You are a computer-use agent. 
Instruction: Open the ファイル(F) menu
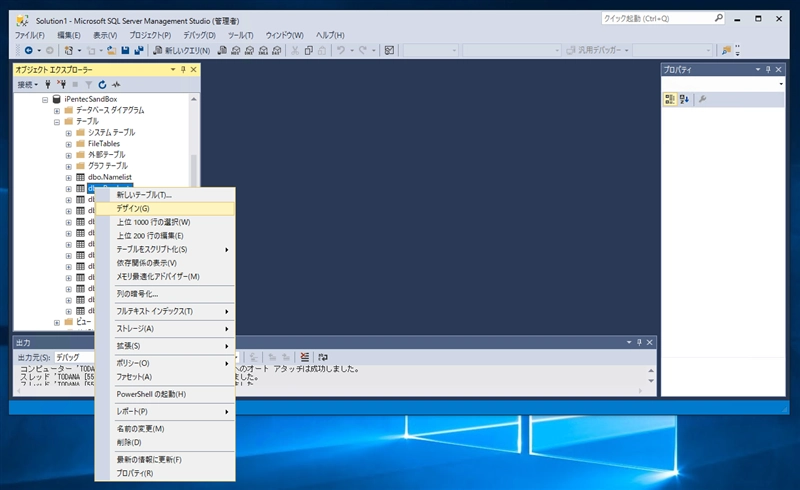coord(29,35)
